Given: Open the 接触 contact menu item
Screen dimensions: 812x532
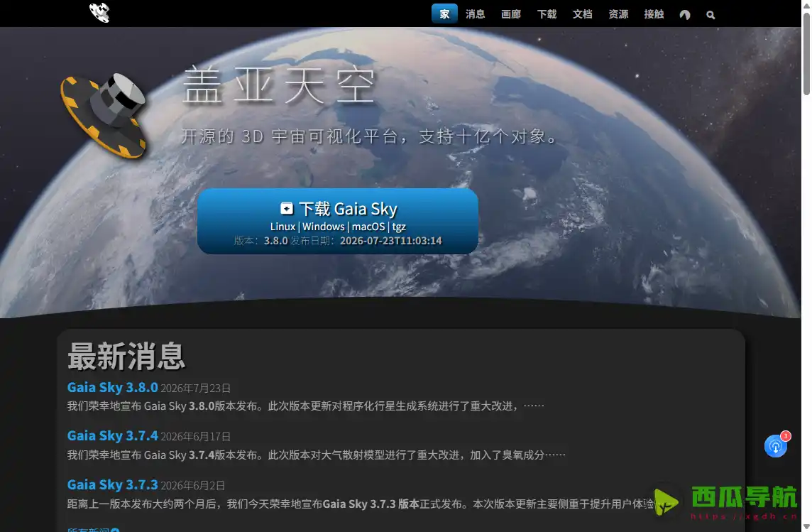Looking at the screenshot, I should click(654, 14).
